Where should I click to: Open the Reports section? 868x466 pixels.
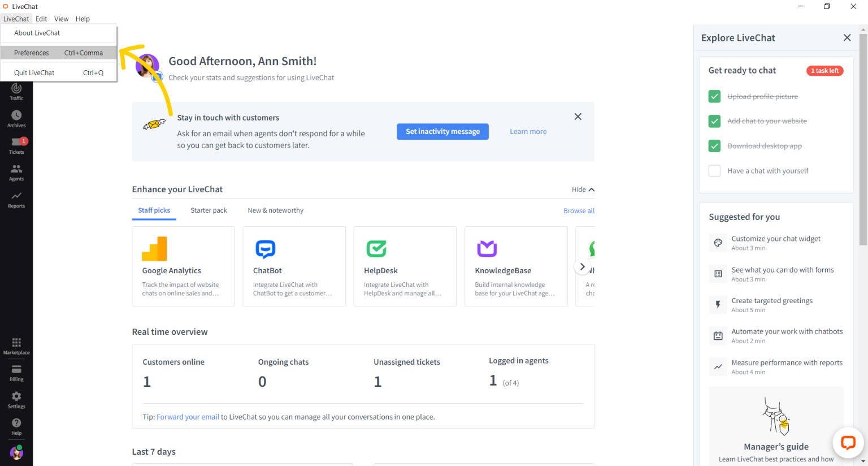[x=16, y=200]
